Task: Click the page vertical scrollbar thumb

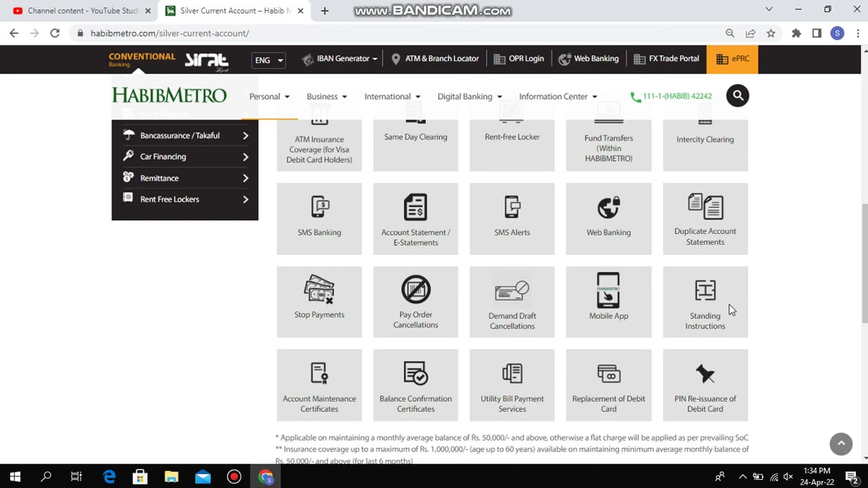Action: pyautogui.click(x=863, y=263)
